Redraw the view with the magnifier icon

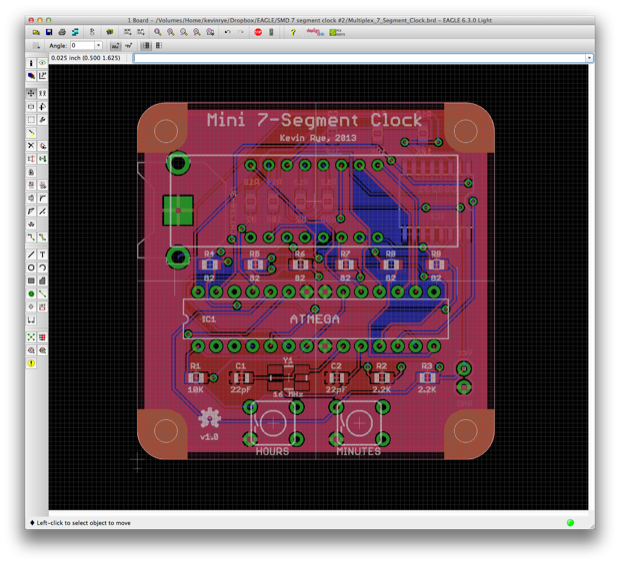197,32
